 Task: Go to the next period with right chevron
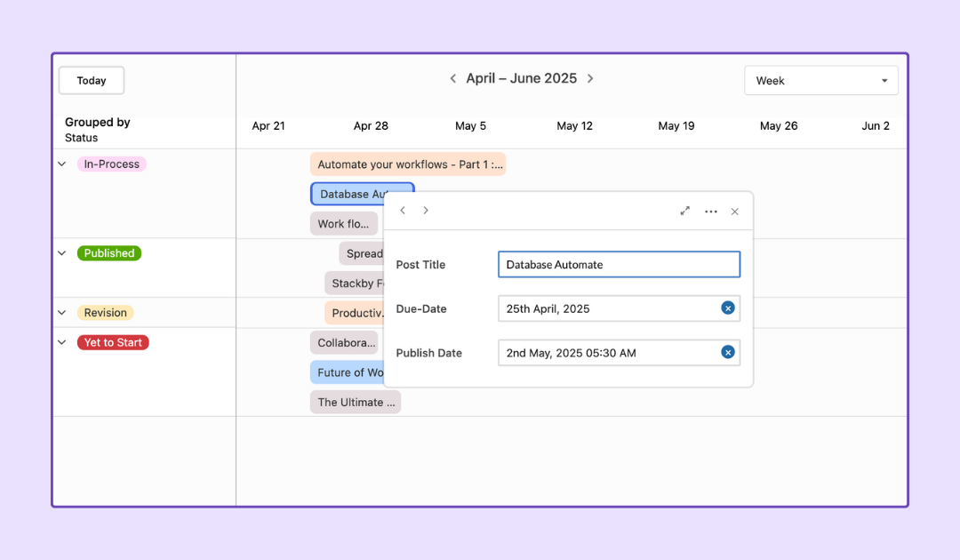click(x=590, y=78)
